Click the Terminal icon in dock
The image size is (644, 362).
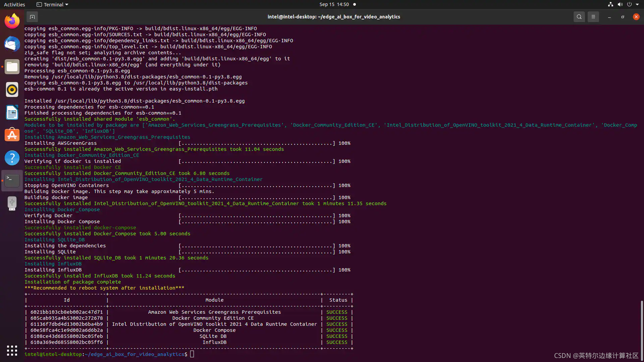click(12, 181)
